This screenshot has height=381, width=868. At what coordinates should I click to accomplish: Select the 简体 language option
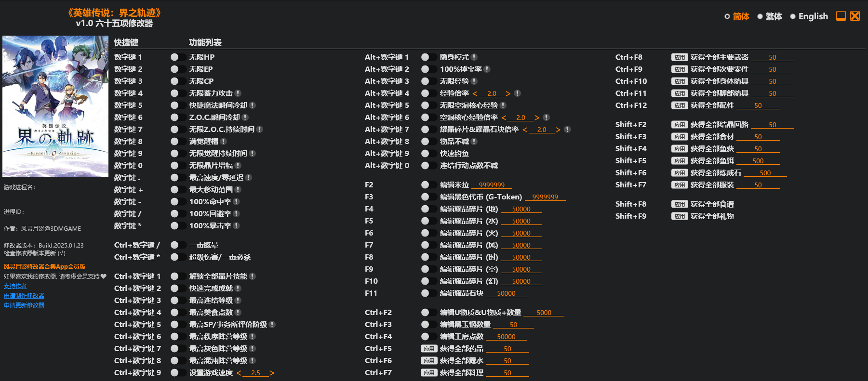coord(737,16)
